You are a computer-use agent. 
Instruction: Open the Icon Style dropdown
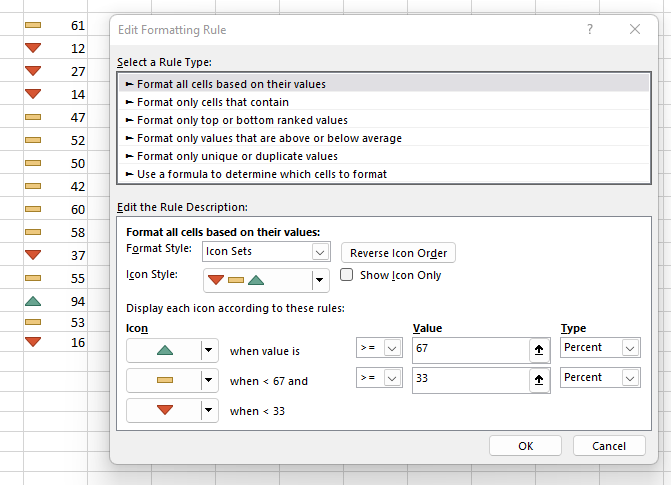tap(266, 280)
